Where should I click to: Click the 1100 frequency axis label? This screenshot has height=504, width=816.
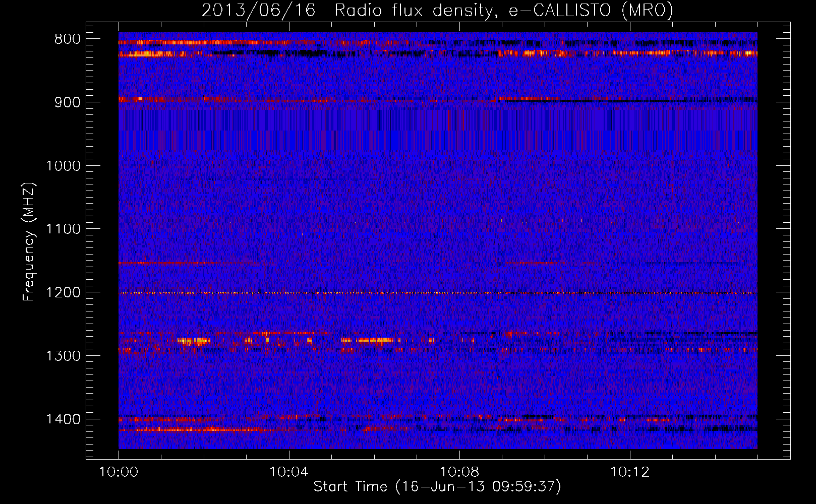(63, 229)
